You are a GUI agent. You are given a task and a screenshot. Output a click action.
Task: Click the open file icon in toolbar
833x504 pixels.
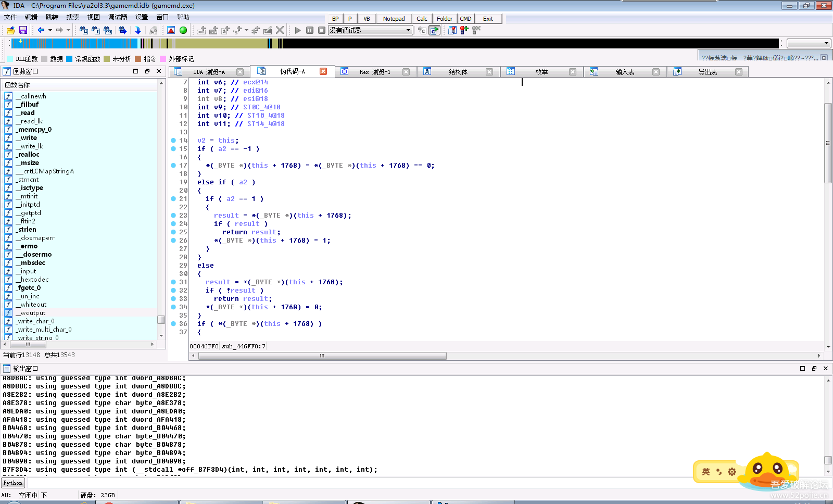coord(10,30)
